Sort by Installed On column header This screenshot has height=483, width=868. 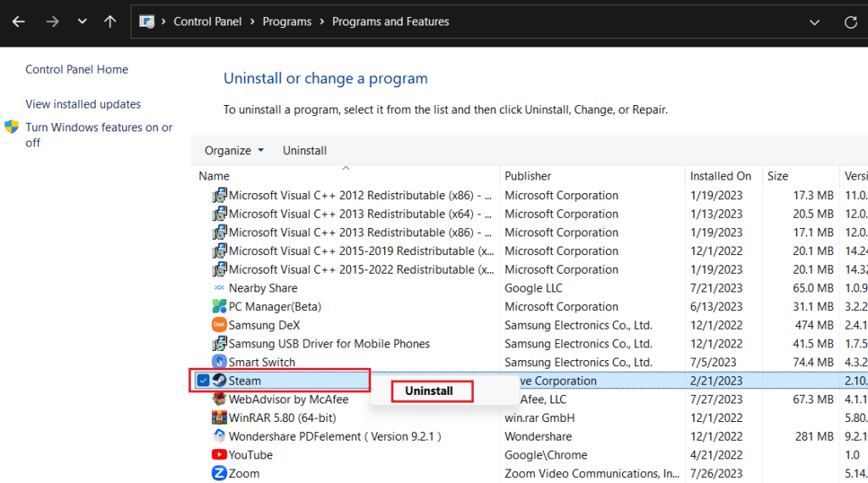point(721,176)
